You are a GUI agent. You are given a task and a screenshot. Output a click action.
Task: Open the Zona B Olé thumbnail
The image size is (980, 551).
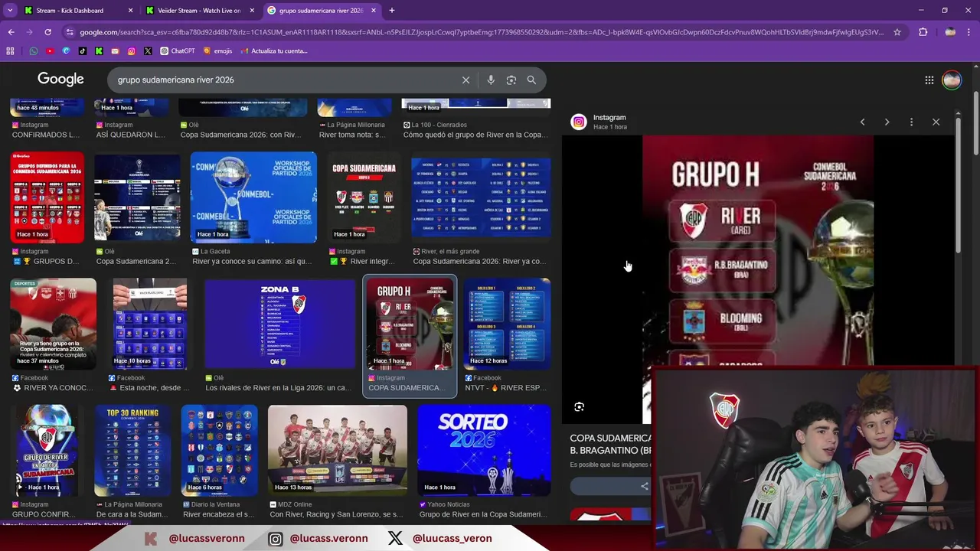tap(279, 324)
